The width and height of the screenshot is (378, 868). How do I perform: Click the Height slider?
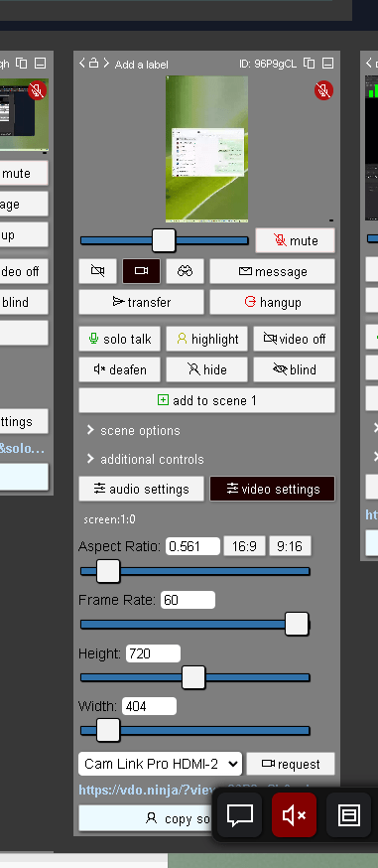click(195, 677)
